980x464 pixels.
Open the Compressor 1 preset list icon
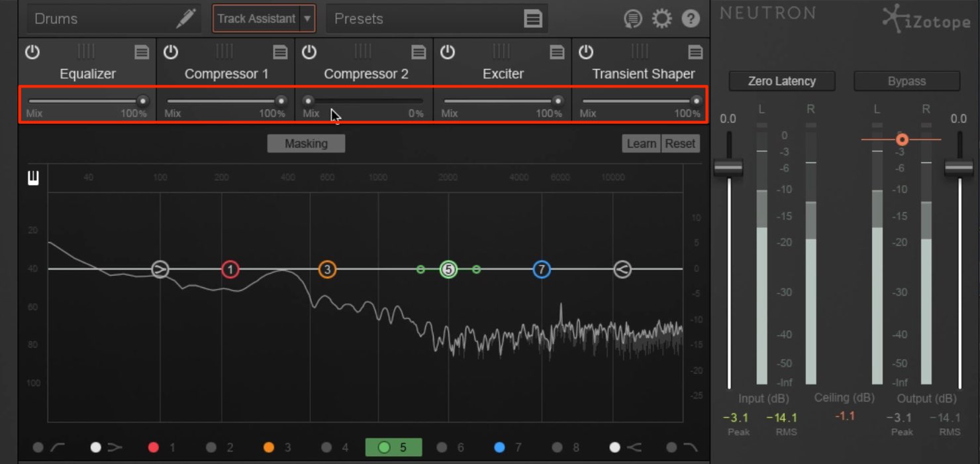(281, 52)
